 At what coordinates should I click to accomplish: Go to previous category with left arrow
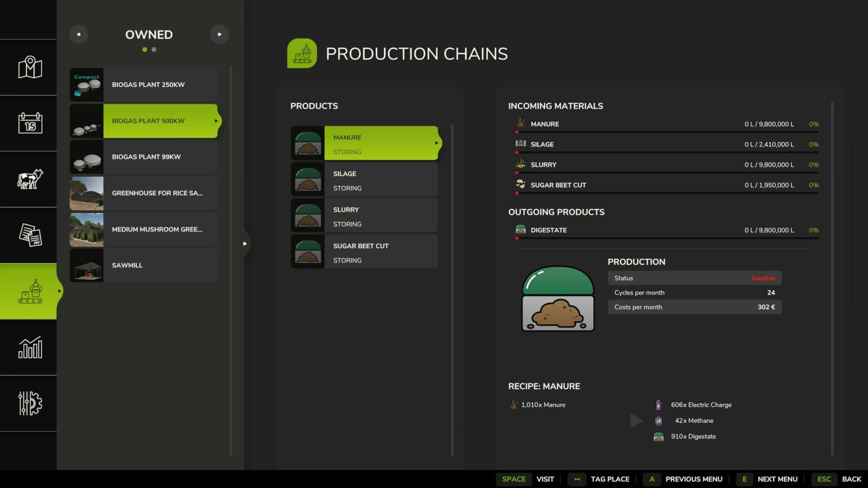click(78, 34)
